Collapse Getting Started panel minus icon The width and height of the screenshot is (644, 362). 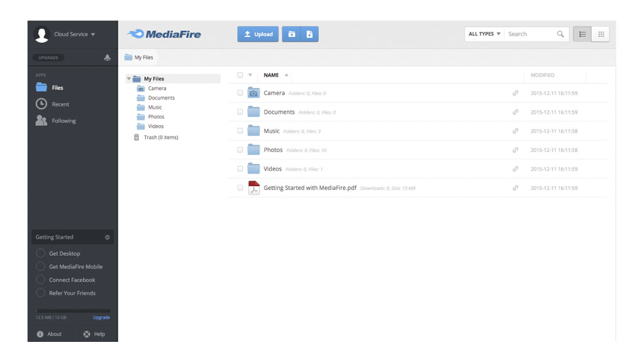107,238
